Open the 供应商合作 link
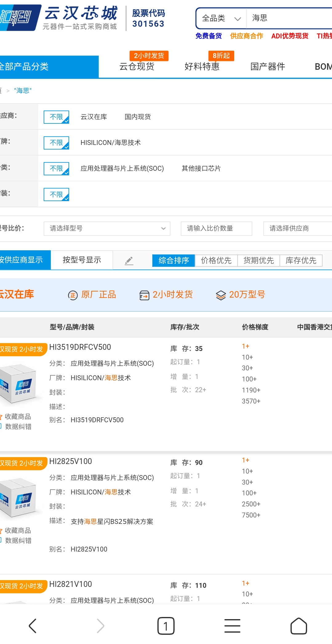This screenshot has height=644, width=332. 247,36
